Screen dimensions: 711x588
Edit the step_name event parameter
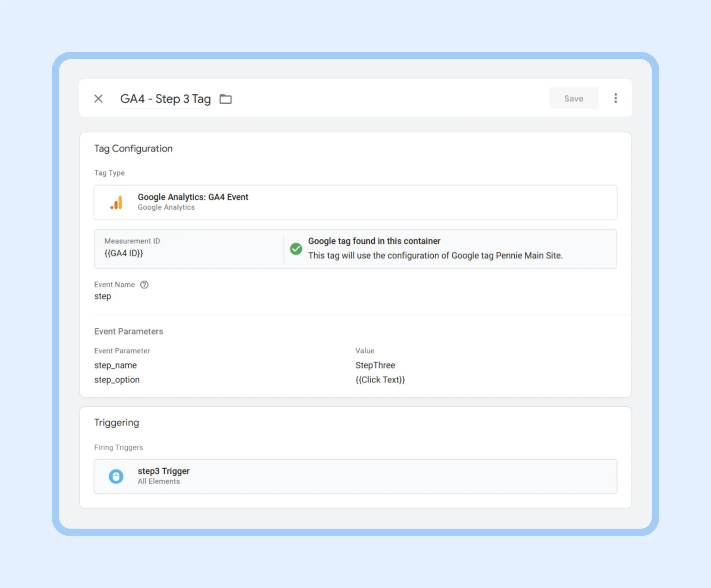pyautogui.click(x=115, y=365)
